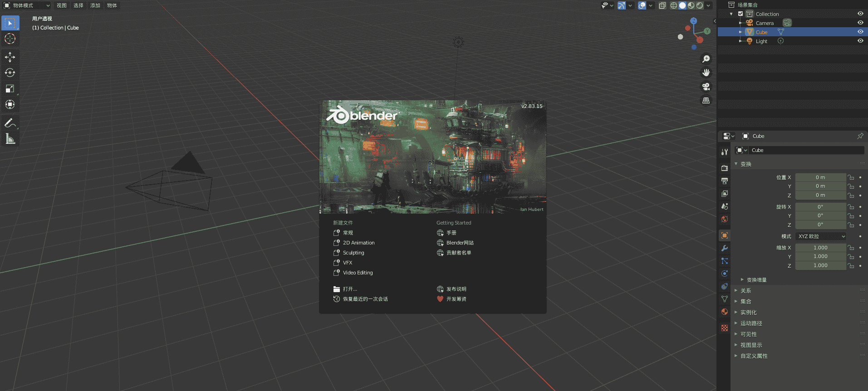
Task: Click the Scale X value slider field
Action: 820,248
